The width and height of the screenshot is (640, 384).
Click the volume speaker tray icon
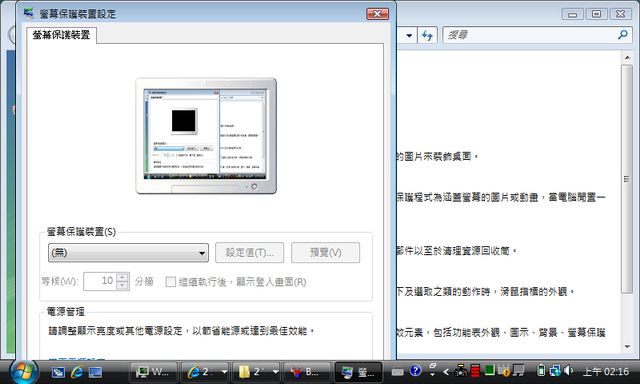tap(568, 371)
